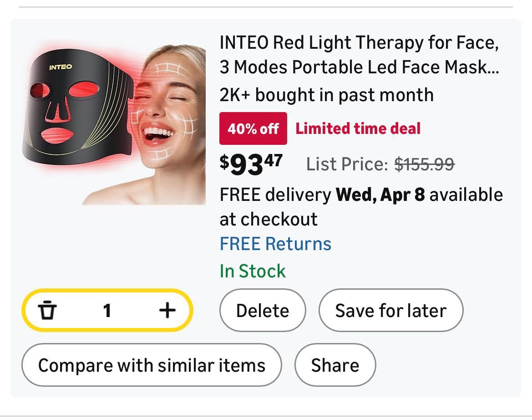This screenshot has height=420, width=532.
Task: Open the INTEO Red Light Therapy title
Action: tap(359, 55)
